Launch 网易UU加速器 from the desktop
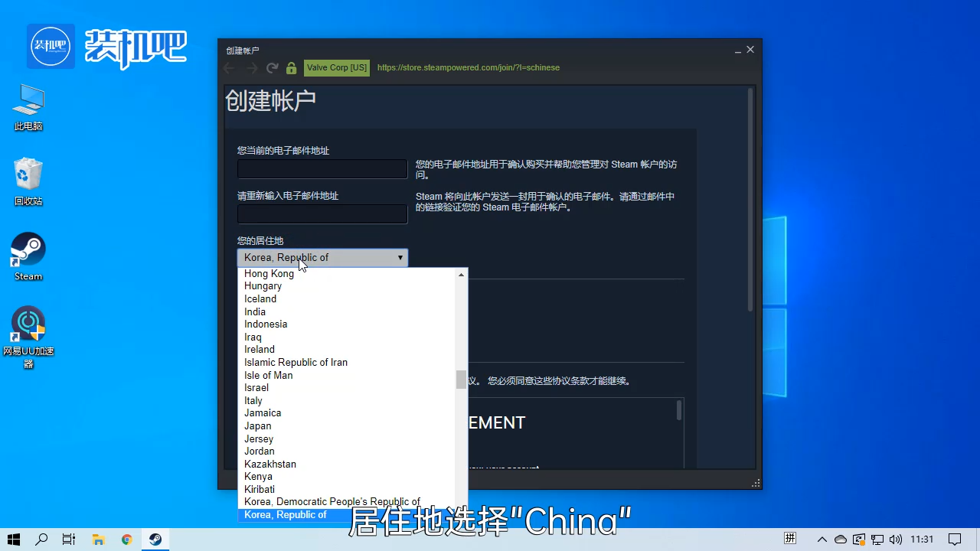This screenshot has width=980, height=551. pyautogui.click(x=28, y=323)
